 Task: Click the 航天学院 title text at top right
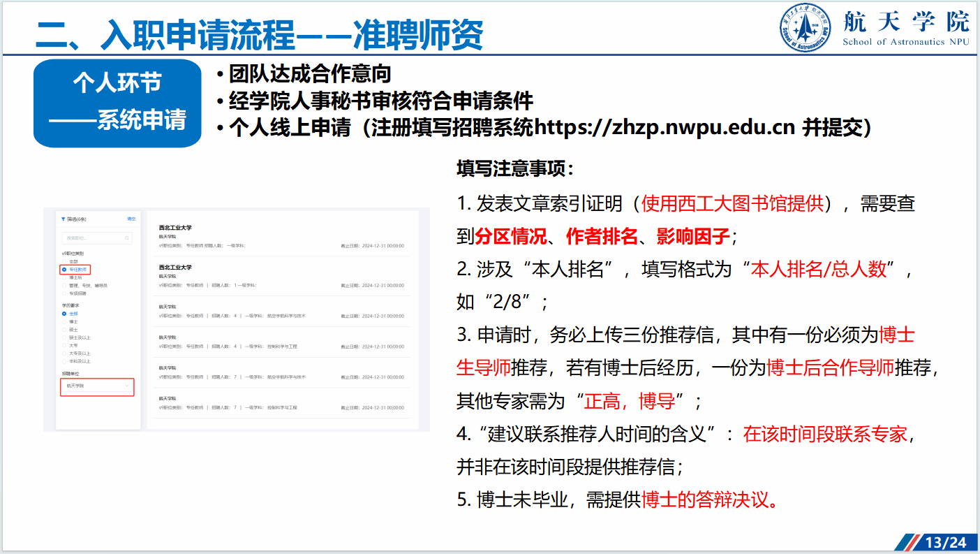(x=906, y=22)
